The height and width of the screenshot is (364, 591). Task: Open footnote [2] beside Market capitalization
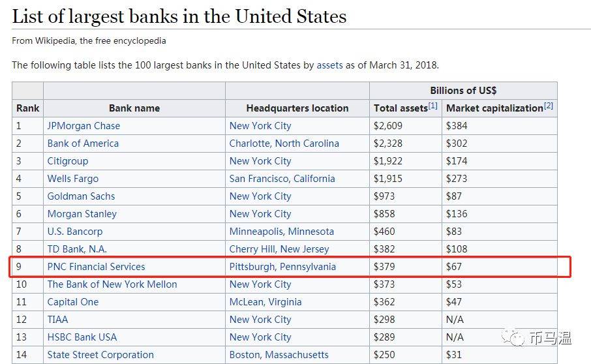[549, 106]
